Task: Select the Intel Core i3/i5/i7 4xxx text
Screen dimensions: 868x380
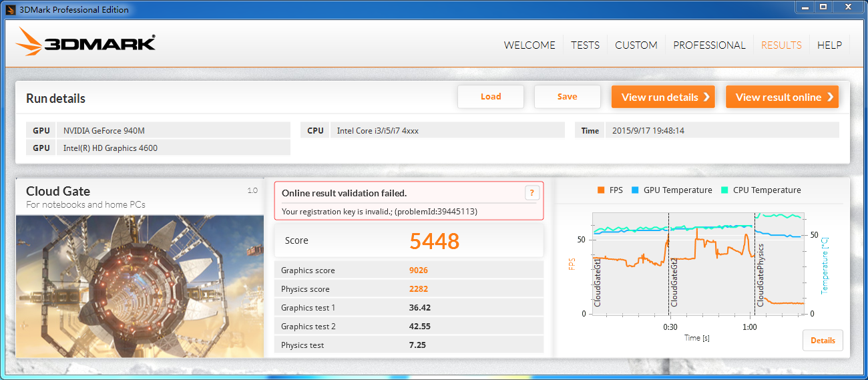Action: [x=377, y=130]
